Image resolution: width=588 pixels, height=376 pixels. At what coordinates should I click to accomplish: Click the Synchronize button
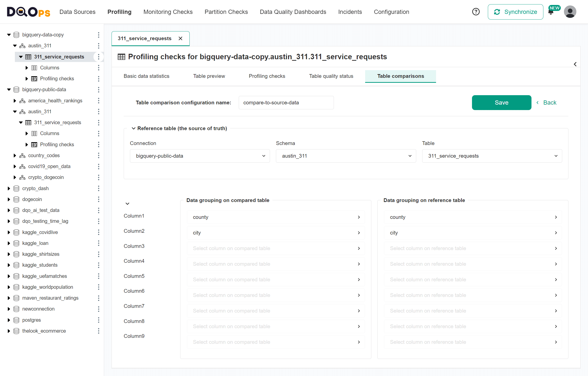point(515,12)
